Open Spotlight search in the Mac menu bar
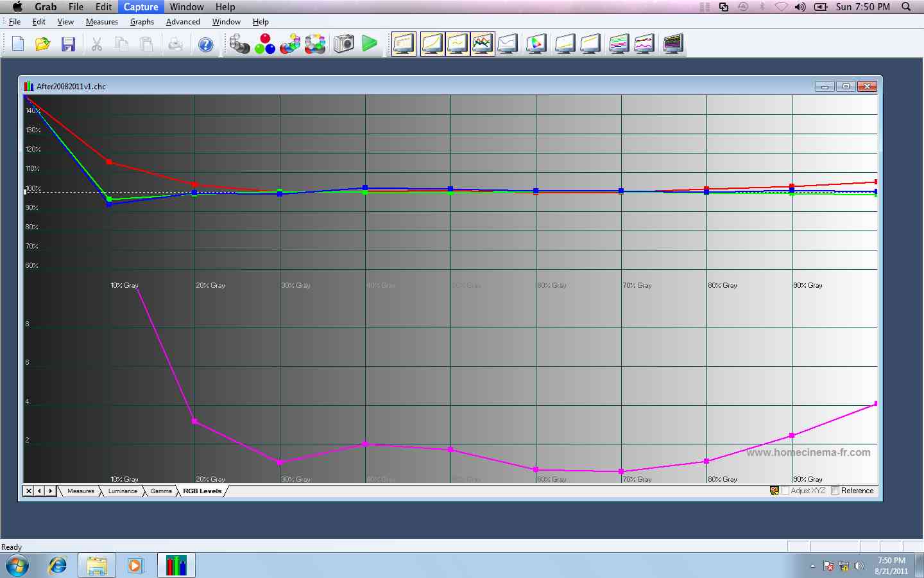 point(906,7)
